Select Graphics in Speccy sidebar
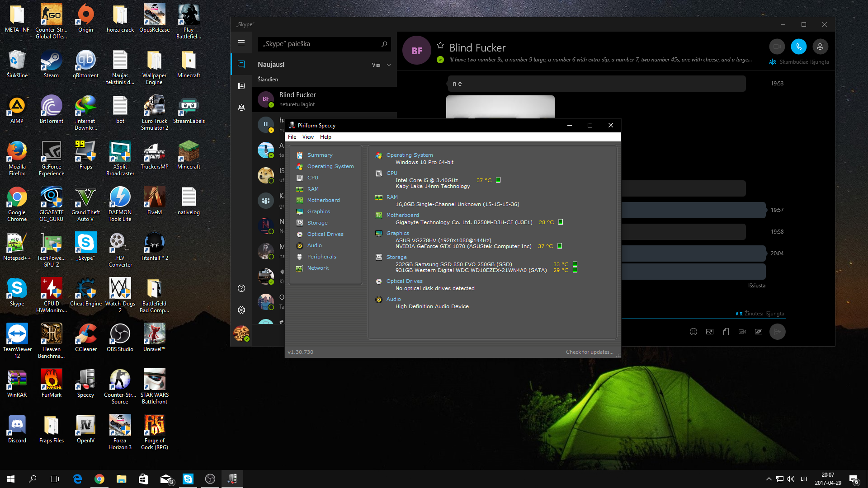This screenshot has height=488, width=868. (319, 211)
